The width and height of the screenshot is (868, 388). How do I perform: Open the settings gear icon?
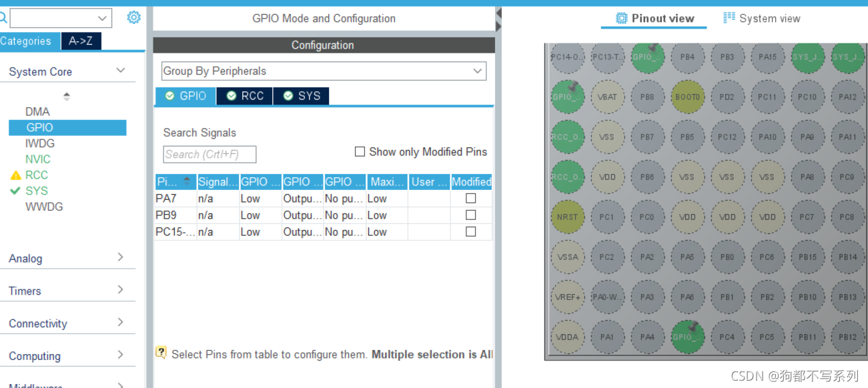tap(134, 17)
